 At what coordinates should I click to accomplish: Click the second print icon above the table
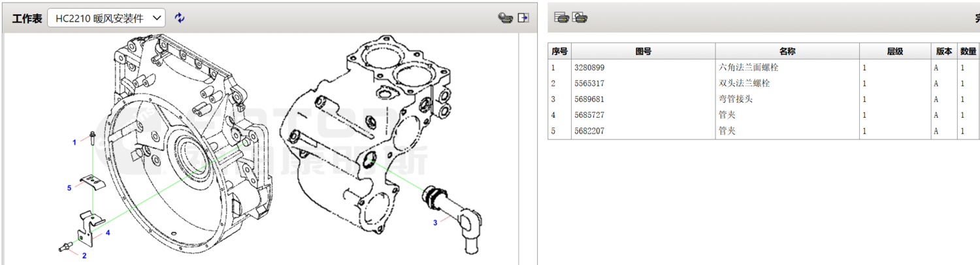tap(580, 18)
